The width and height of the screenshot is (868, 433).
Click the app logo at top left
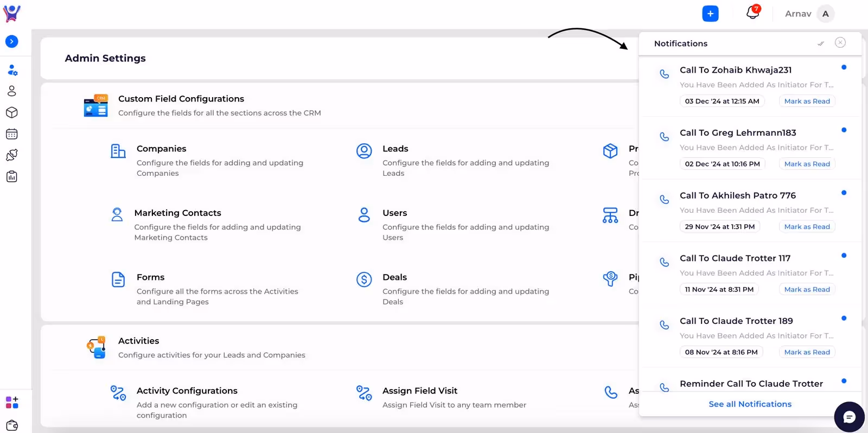click(x=11, y=13)
